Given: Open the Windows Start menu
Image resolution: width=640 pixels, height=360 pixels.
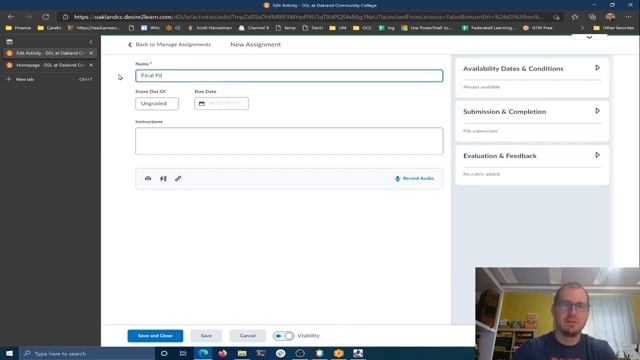Looking at the screenshot, I should [9, 353].
